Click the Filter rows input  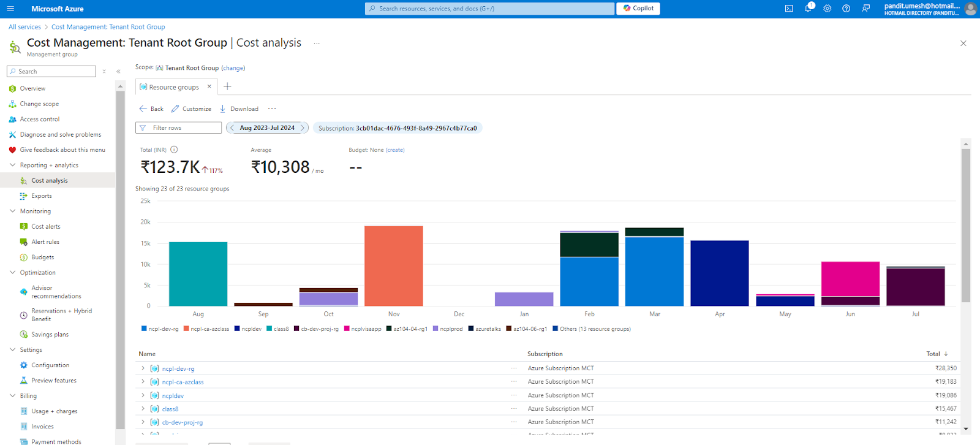tap(178, 128)
